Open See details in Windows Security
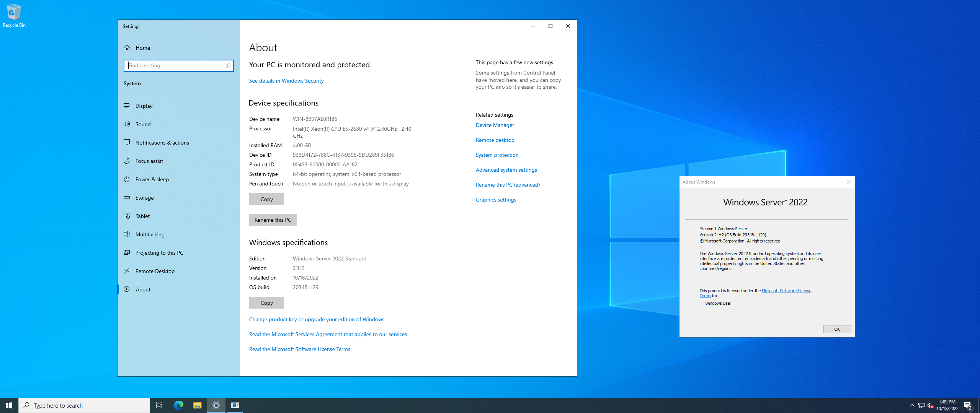The width and height of the screenshot is (980, 413). point(286,81)
